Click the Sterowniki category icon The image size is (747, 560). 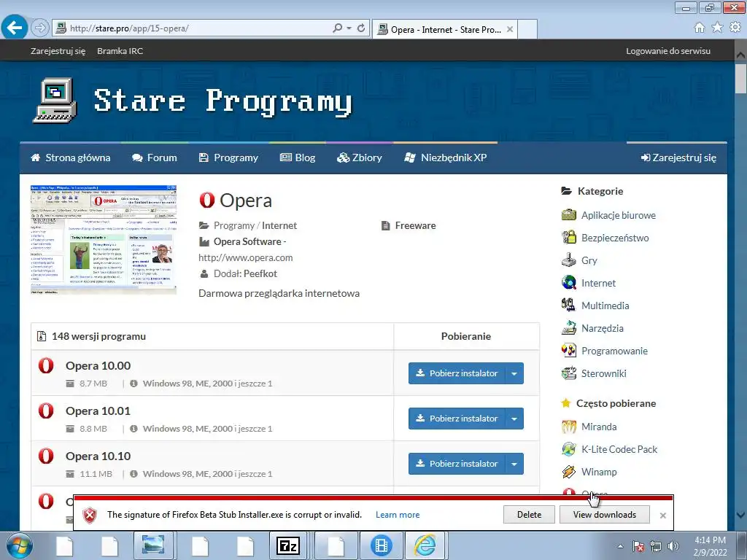[569, 373]
